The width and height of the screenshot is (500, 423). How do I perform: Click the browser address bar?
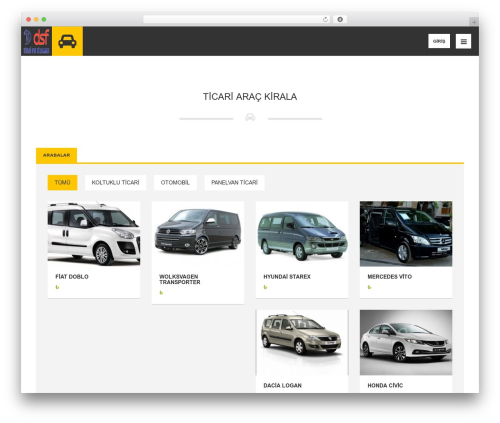click(236, 19)
